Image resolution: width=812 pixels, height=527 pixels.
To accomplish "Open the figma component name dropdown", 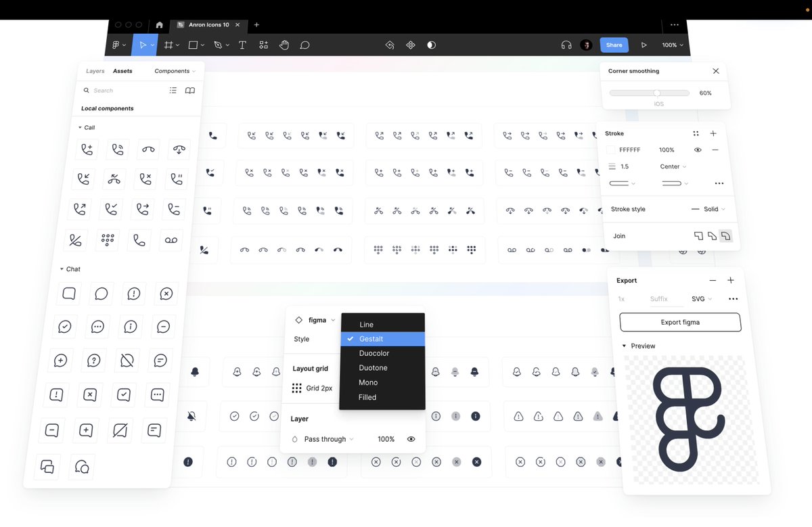I will pos(315,320).
